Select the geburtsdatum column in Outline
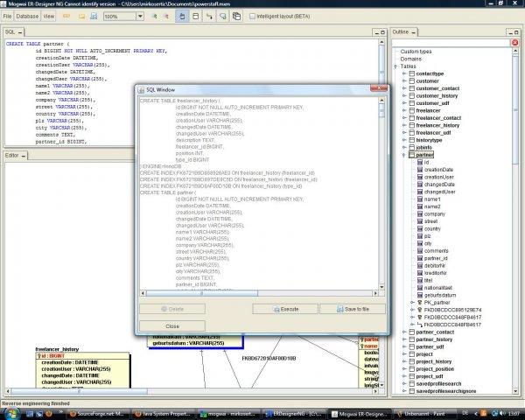Screen dimensions: 525x420 click(440, 295)
